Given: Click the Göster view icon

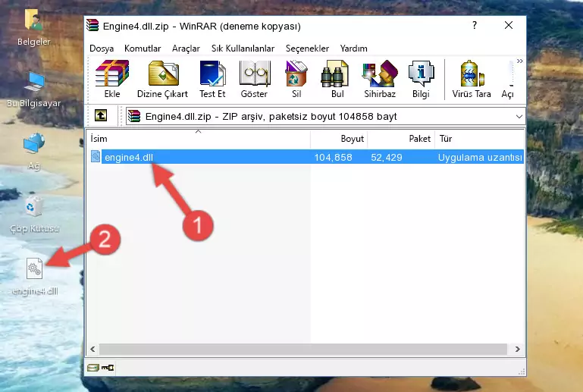Looking at the screenshot, I should click(x=254, y=79).
